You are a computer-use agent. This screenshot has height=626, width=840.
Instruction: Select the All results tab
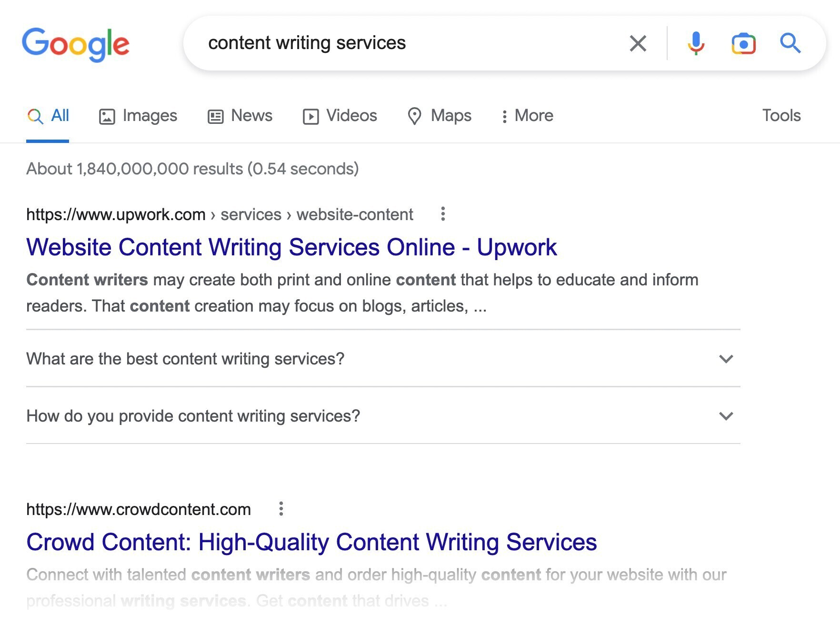tap(48, 116)
